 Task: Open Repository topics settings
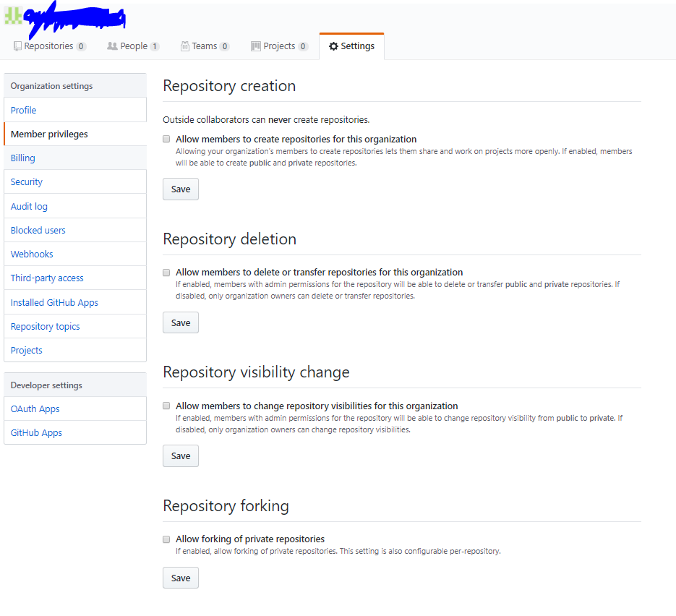click(75, 326)
